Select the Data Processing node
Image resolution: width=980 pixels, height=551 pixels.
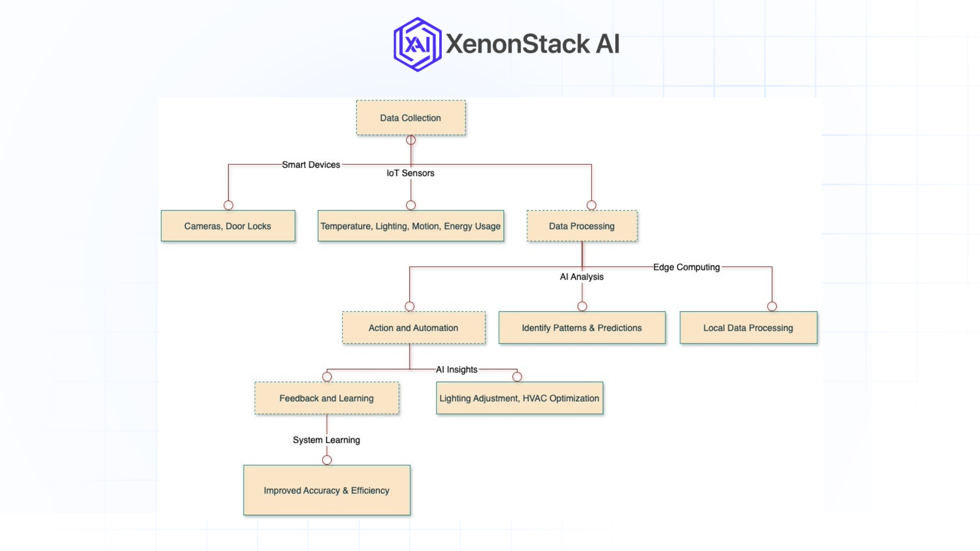(x=581, y=226)
